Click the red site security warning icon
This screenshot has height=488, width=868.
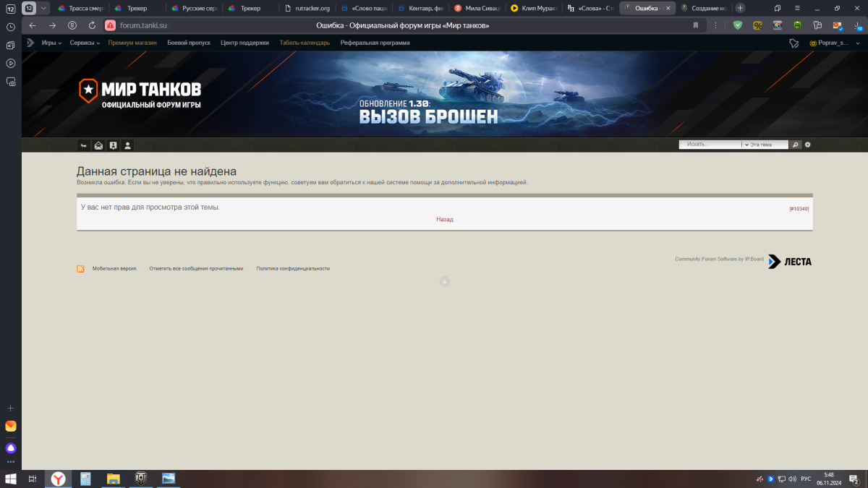pos(110,25)
